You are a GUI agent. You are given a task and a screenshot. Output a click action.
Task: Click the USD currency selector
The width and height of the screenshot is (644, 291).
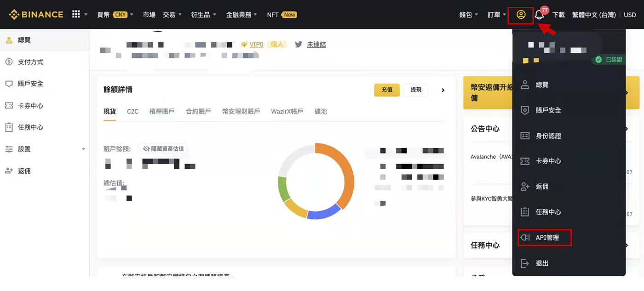point(630,15)
